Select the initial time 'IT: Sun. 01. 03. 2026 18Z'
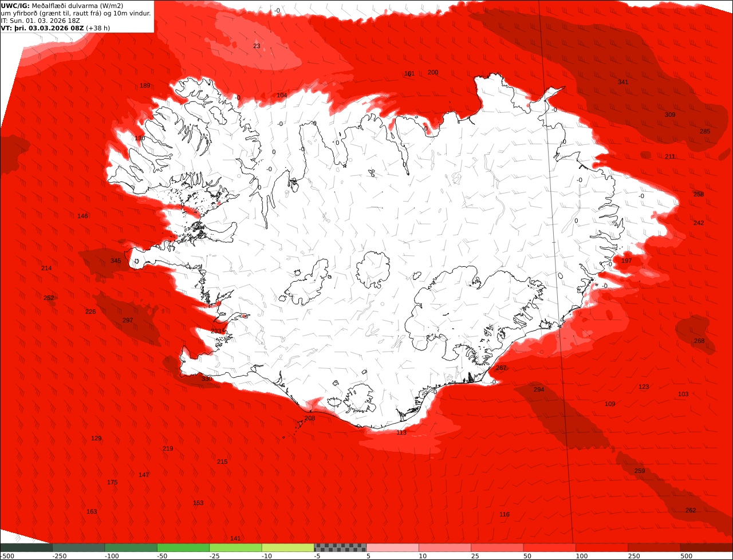The image size is (733, 560). (x=41, y=21)
